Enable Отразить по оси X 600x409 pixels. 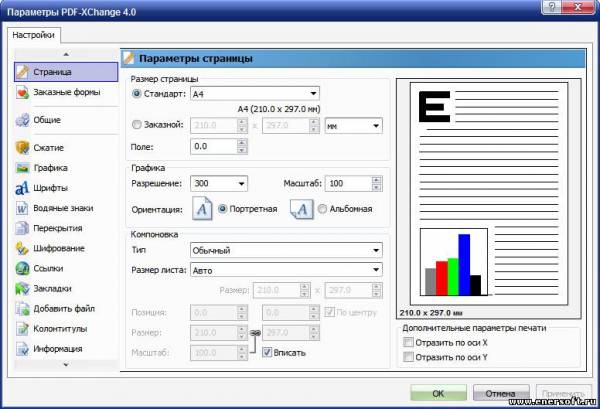tap(408, 342)
